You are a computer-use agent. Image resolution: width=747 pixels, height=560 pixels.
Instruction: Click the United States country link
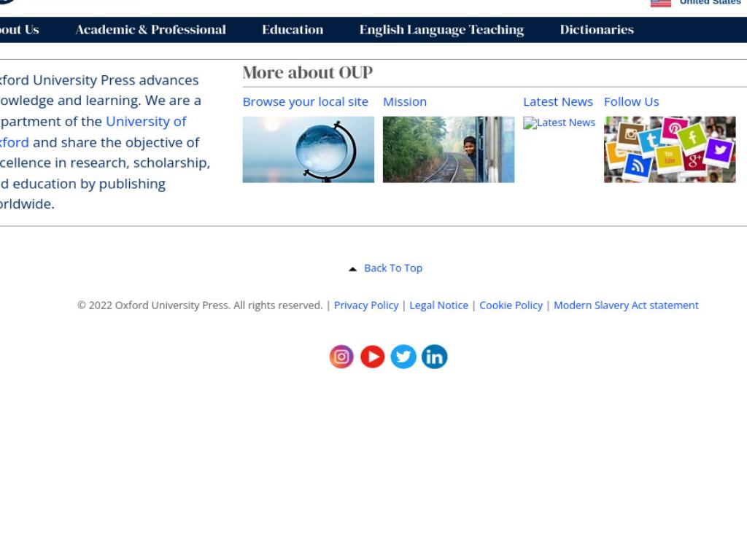pos(710,2)
